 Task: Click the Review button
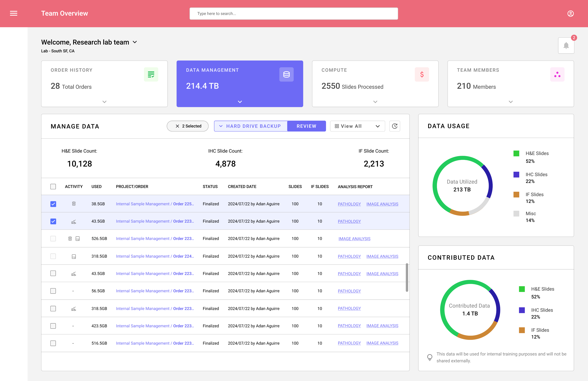(306, 126)
